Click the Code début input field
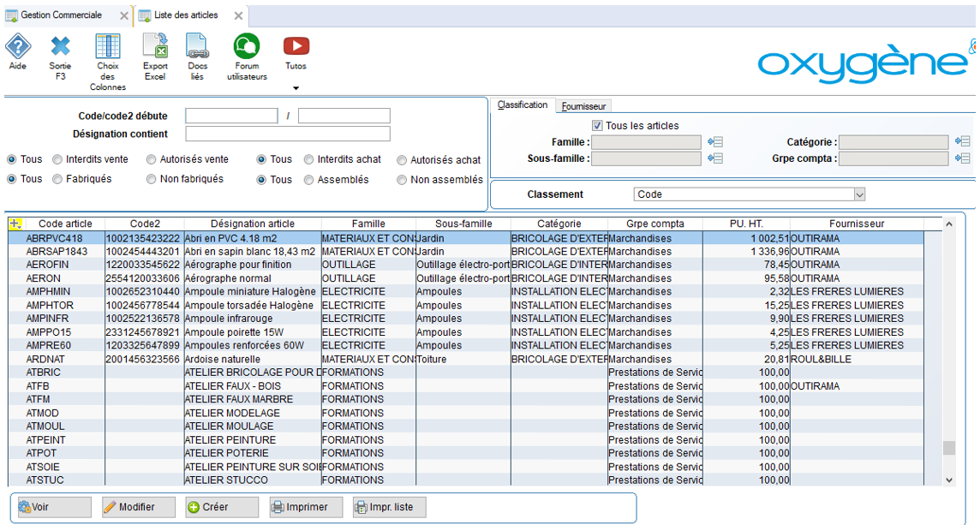Screen dimensions: 980x525 click(x=231, y=116)
